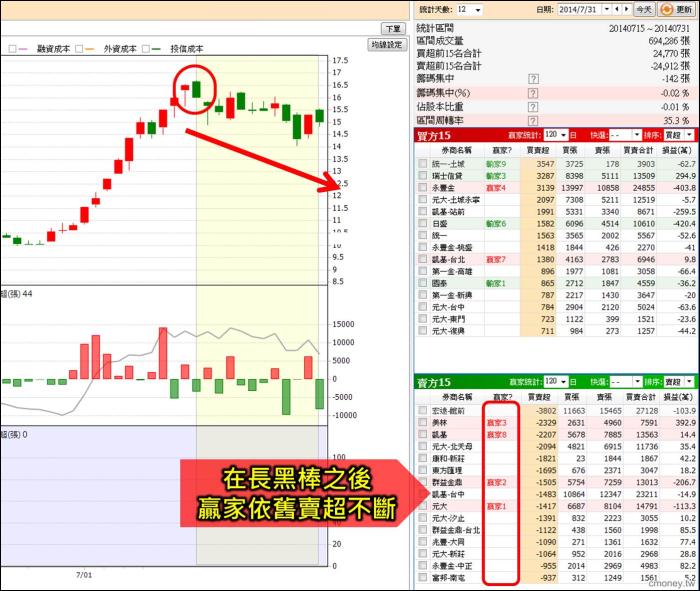Sort sellers by 贏家? column header

coord(503,397)
